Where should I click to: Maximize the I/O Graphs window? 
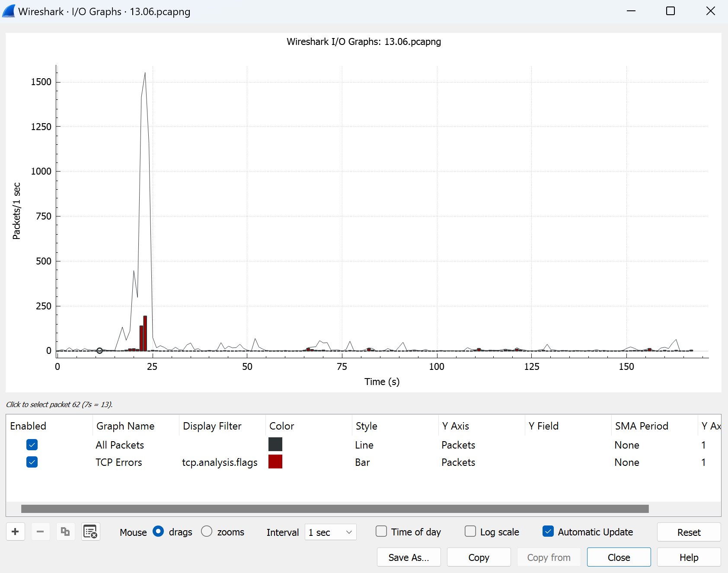(671, 11)
